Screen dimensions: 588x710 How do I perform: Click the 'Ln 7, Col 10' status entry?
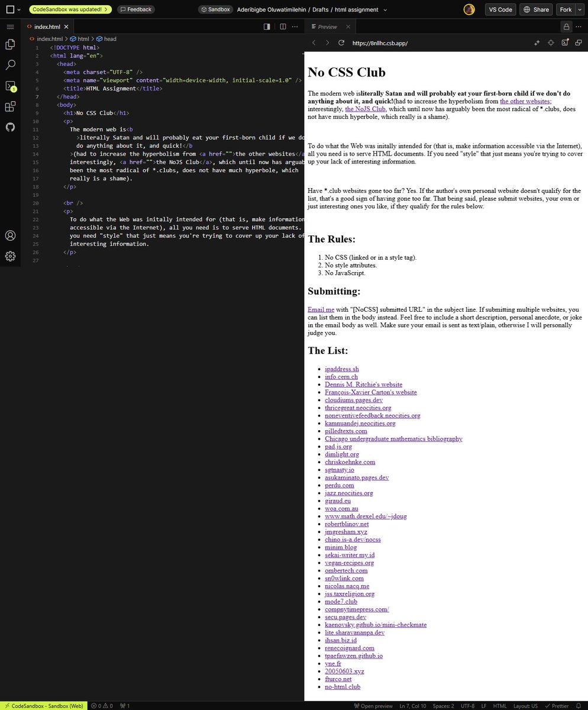[x=413, y=705]
